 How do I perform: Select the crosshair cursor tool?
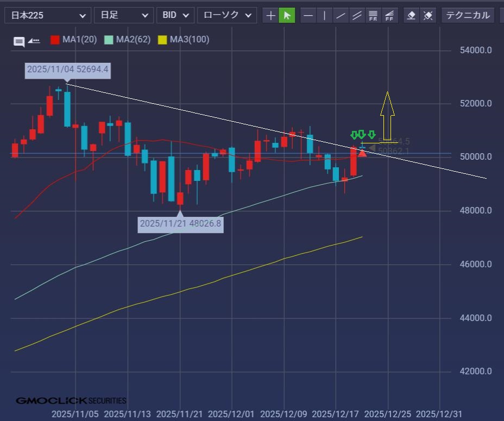point(270,15)
